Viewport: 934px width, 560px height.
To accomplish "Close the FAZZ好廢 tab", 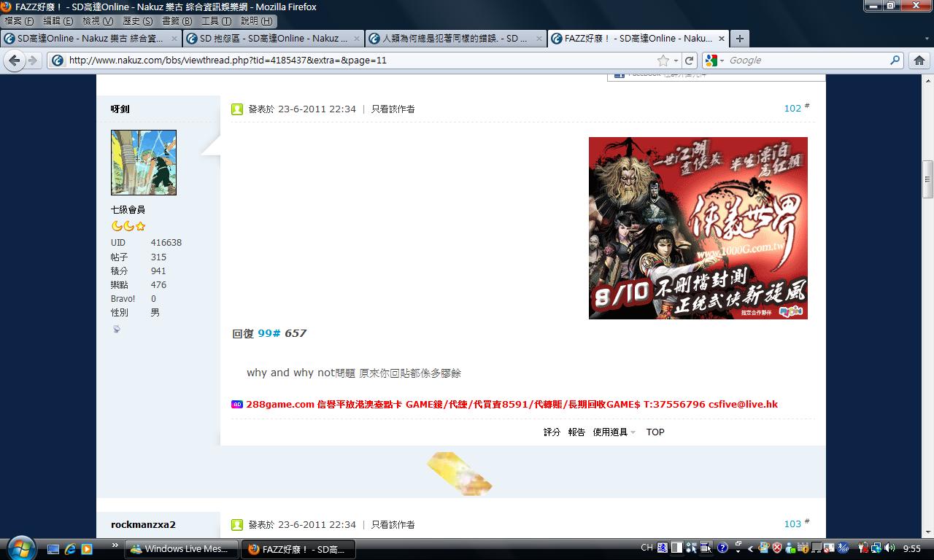I will (722, 39).
